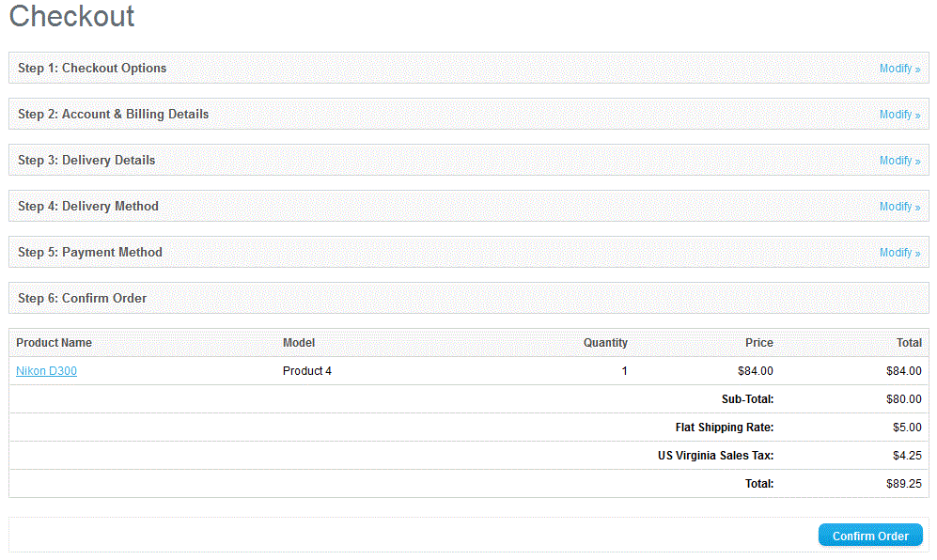Modify the Delivery Method step

coord(898,207)
